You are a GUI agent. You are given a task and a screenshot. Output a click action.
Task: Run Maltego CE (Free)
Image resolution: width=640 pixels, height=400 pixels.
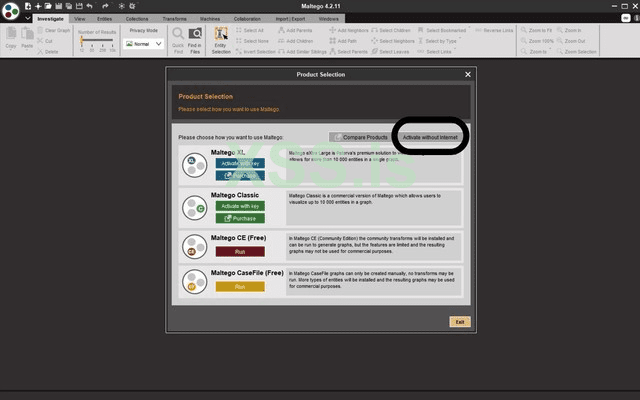[x=239, y=251]
